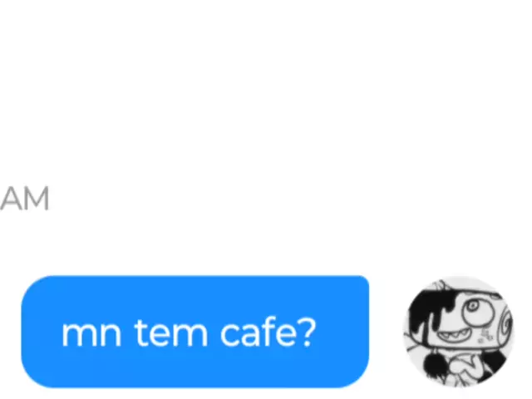Click the grinning cartoon face avatar
The height and width of the screenshot is (399, 532).
[x=460, y=332]
